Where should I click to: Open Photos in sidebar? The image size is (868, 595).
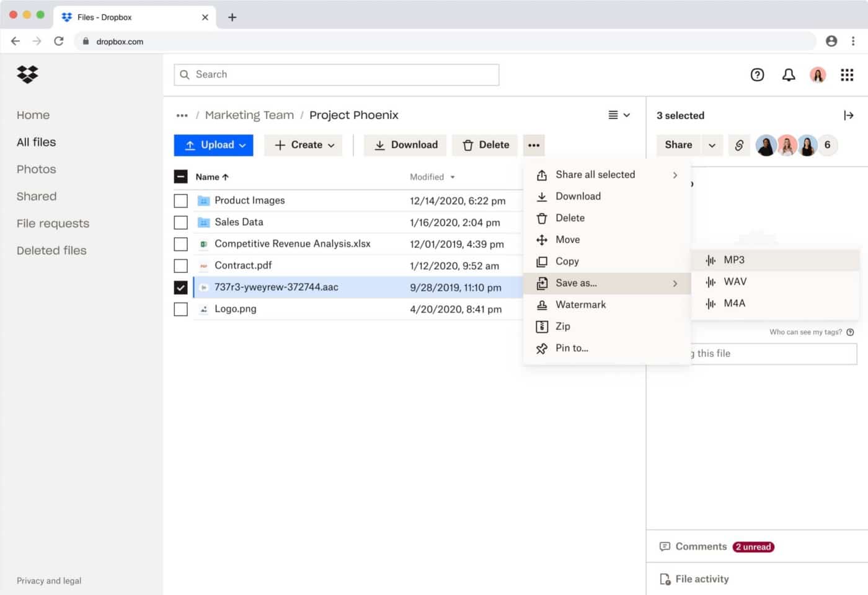36,169
